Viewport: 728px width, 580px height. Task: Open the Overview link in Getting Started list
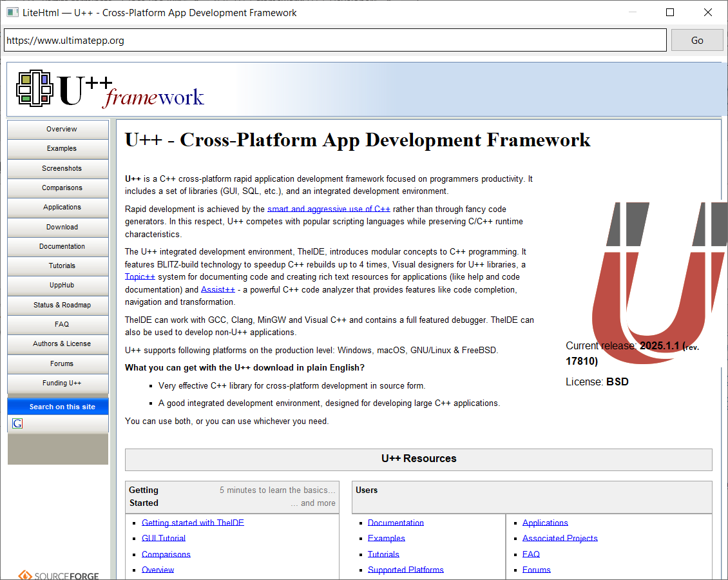pos(158,570)
